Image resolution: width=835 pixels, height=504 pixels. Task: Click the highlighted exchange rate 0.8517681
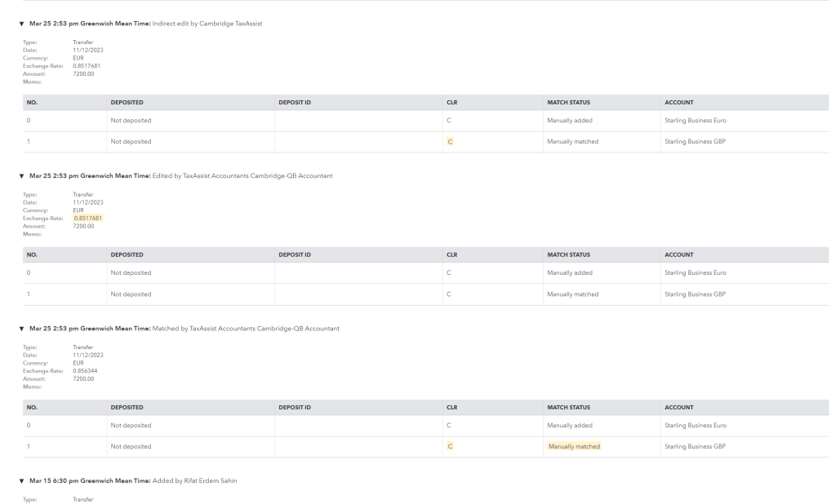(88, 219)
